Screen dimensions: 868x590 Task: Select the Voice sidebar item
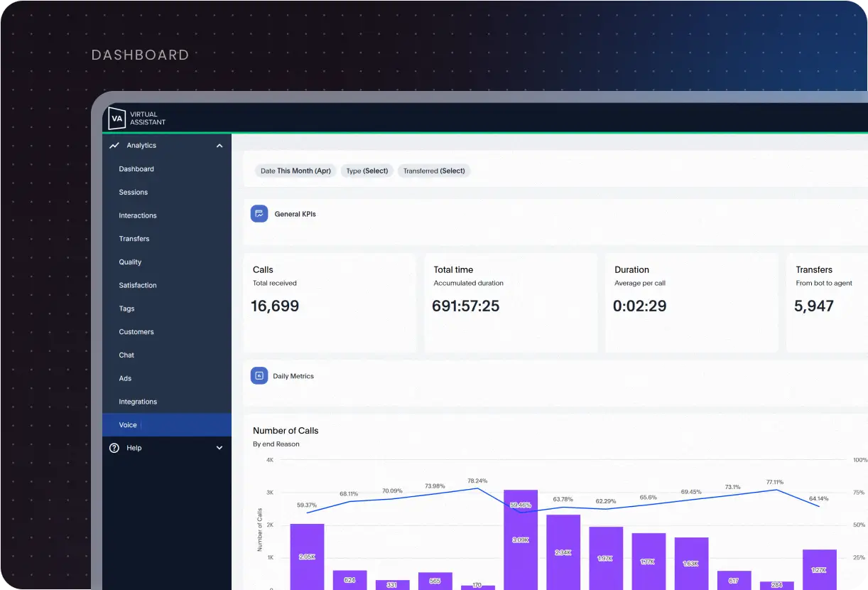click(128, 425)
